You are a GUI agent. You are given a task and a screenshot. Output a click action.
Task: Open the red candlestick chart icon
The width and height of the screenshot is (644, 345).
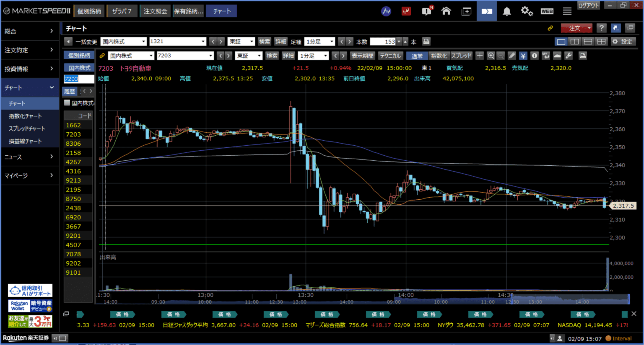pos(406,11)
